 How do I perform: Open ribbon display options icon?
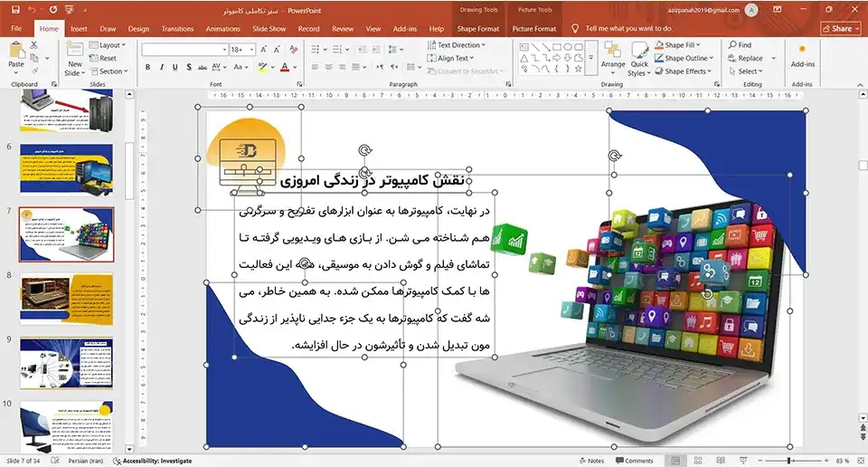(778, 9)
